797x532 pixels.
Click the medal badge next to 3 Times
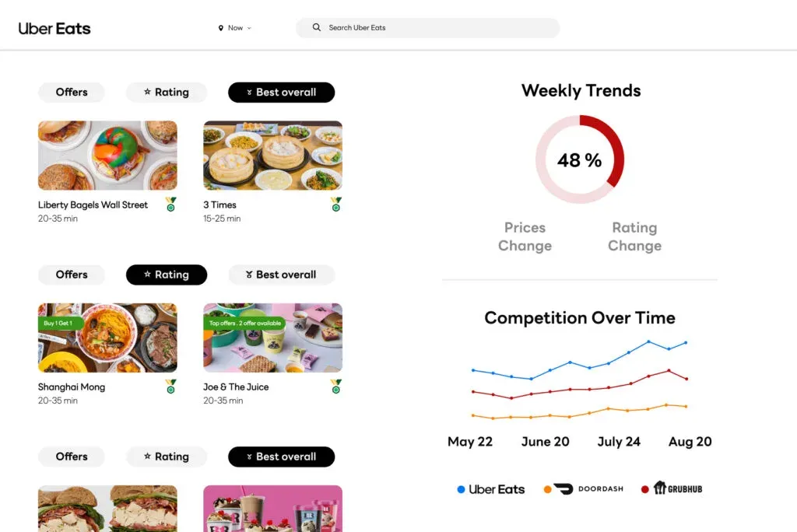(336, 205)
